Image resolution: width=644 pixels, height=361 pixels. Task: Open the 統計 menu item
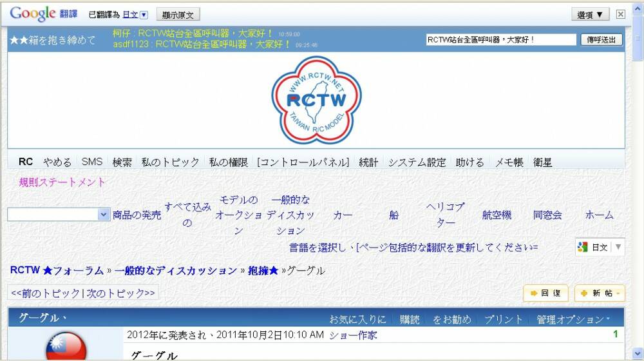pos(368,162)
